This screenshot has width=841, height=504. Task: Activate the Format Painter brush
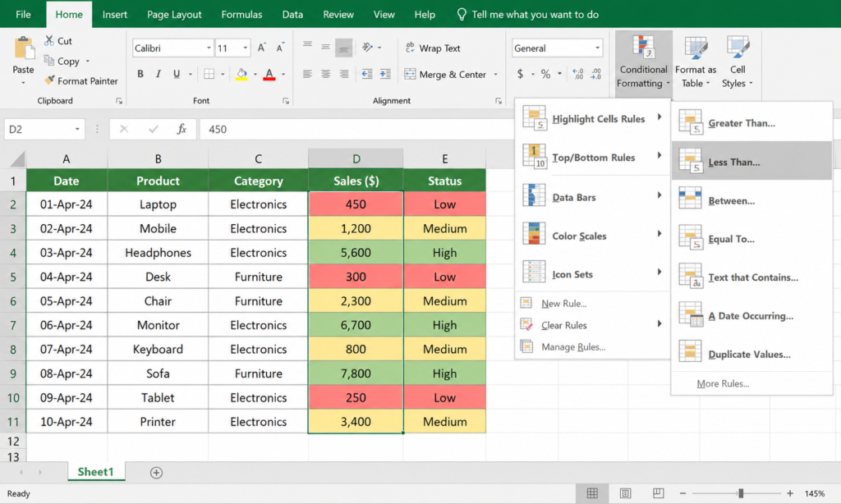pos(49,80)
